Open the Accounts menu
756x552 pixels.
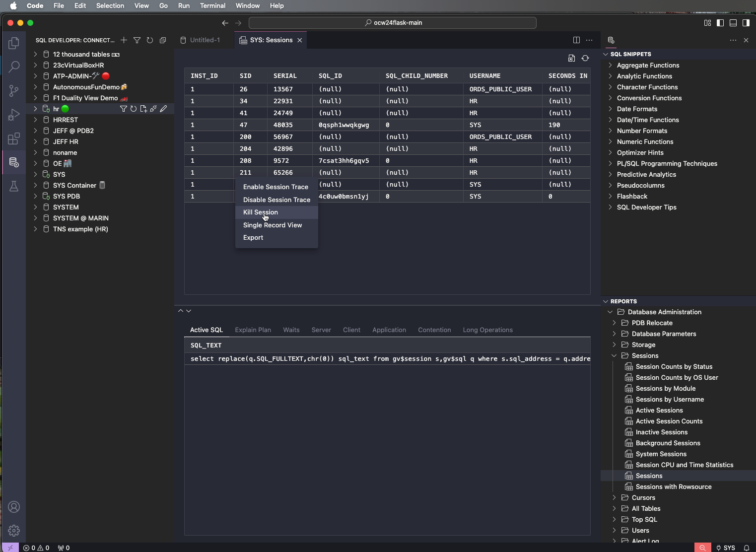point(14,507)
